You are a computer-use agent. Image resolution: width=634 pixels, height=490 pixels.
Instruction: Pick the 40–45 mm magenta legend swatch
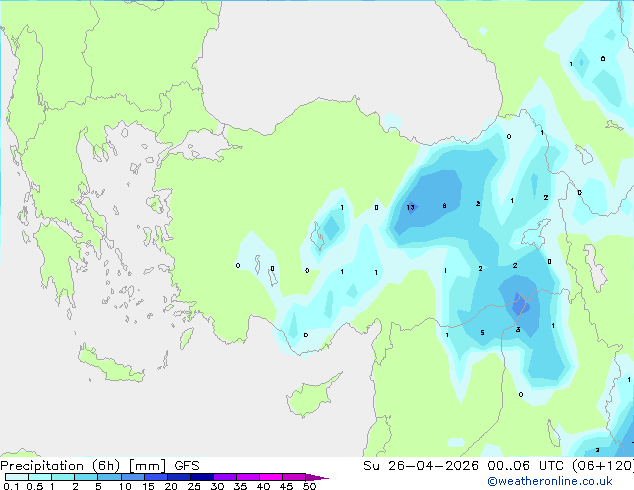coord(271,477)
